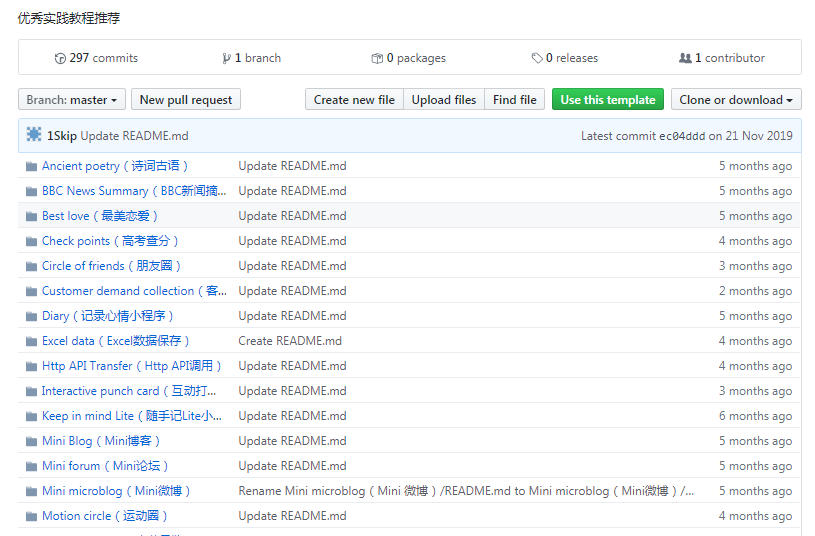The width and height of the screenshot is (815, 536).
Task: Click folder icon beside Mini forum
Action: tap(32, 466)
